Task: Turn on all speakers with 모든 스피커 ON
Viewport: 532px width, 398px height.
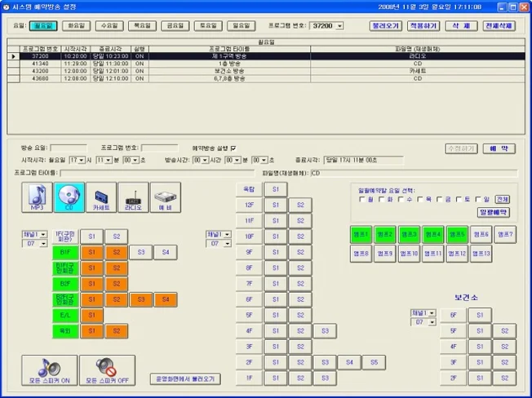Action: [x=50, y=370]
